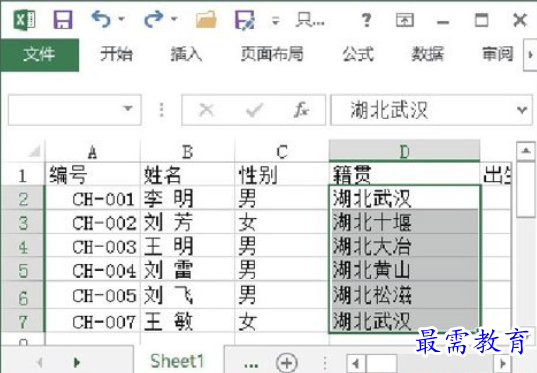Switch to the 页面布局 ribbon tab

tap(272, 54)
